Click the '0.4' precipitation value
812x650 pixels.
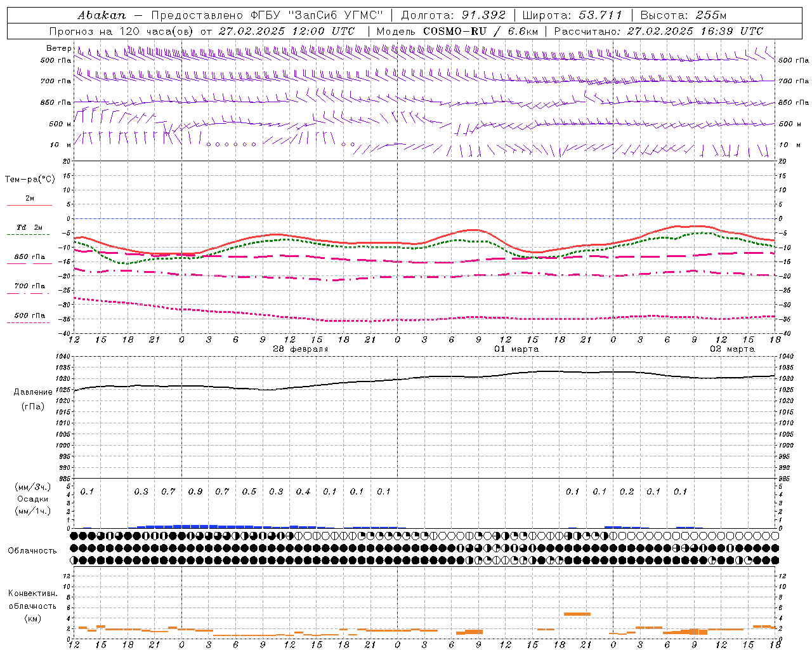coord(303,491)
